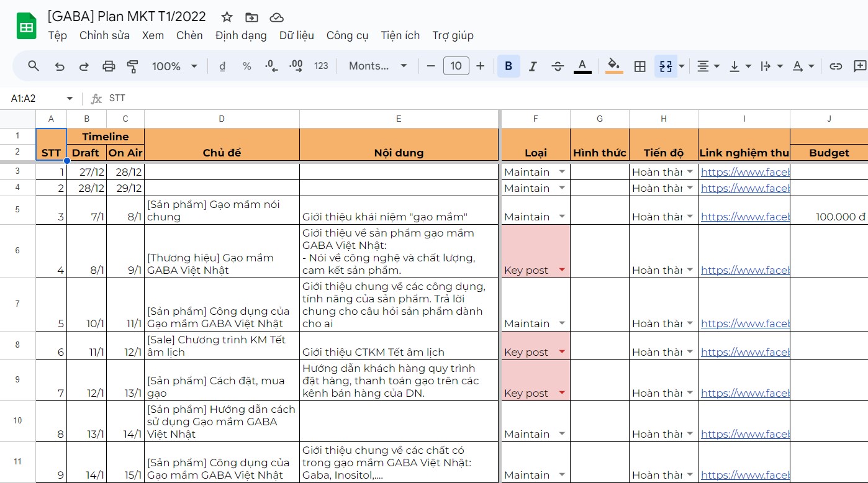
Task: Expand the Name box A1:A2 dropdown
Action: pos(70,99)
